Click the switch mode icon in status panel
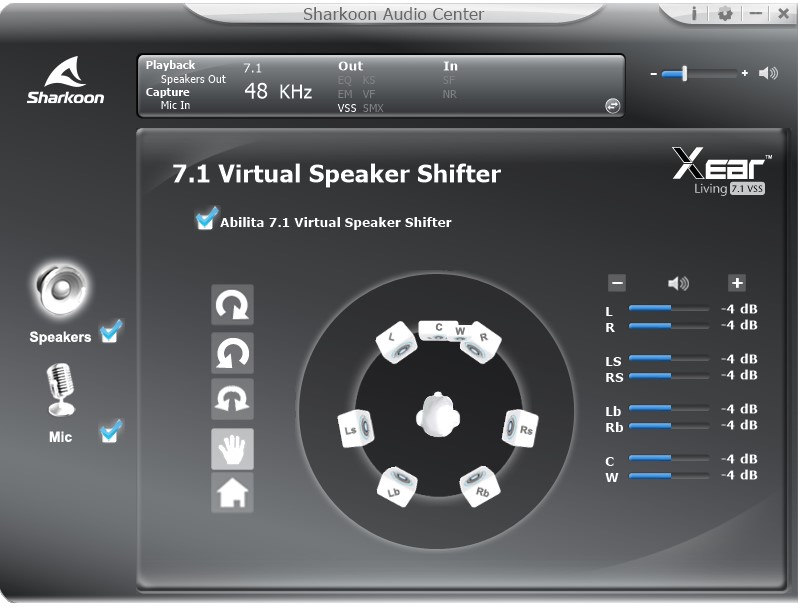Viewport: 798px width, 606px height. coord(613,106)
